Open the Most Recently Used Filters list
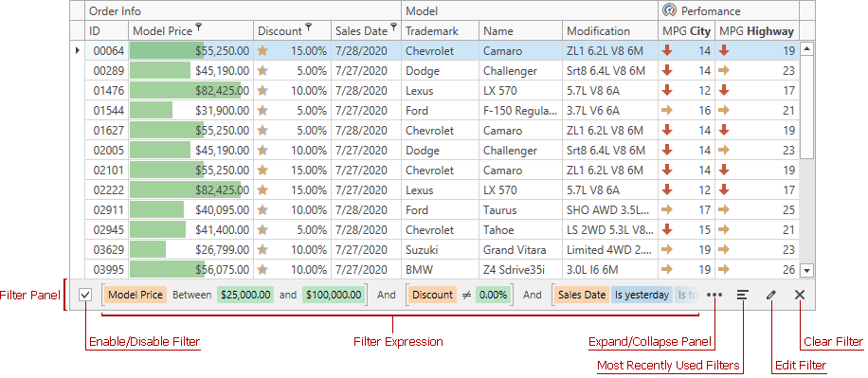The height and width of the screenshot is (378, 868). pos(742,295)
